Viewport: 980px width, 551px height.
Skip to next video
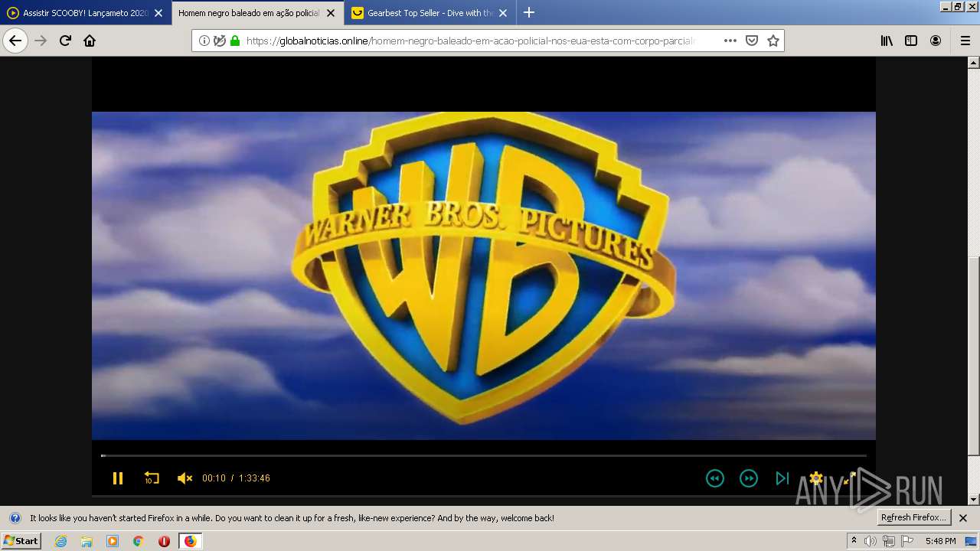(782, 478)
